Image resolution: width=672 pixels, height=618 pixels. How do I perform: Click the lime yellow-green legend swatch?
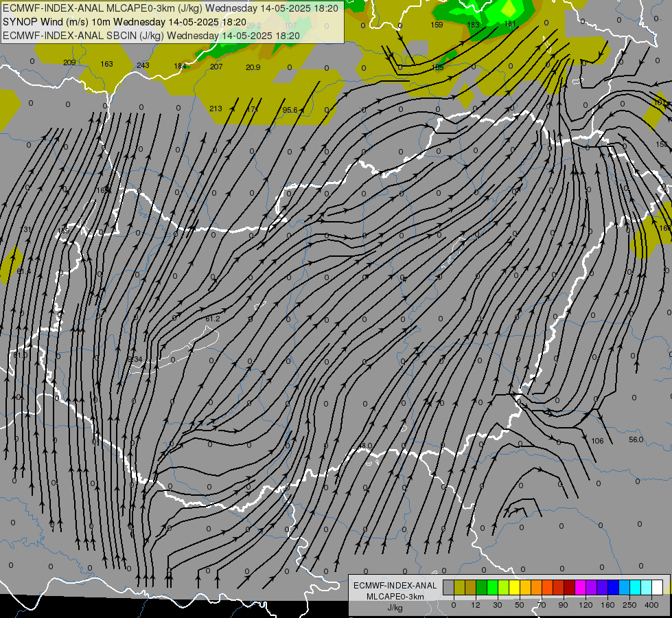point(504,587)
